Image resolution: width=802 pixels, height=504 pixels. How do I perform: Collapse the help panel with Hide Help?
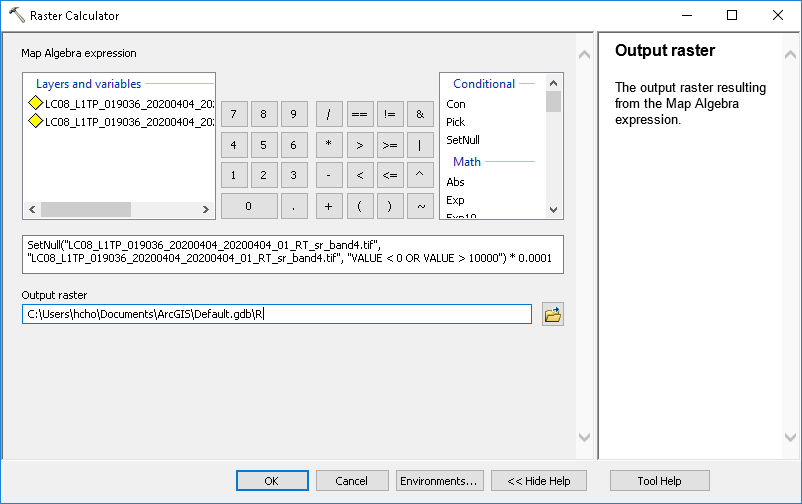tap(539, 481)
